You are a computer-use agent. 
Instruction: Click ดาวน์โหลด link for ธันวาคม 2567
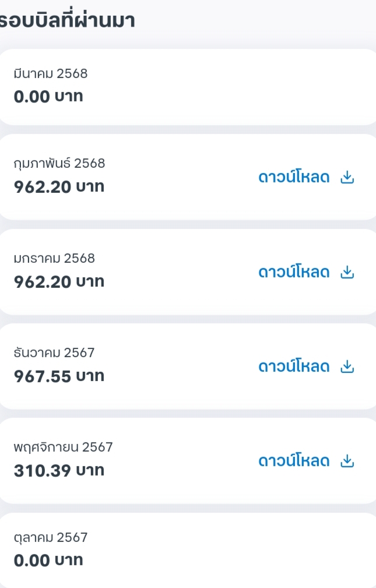[294, 366]
